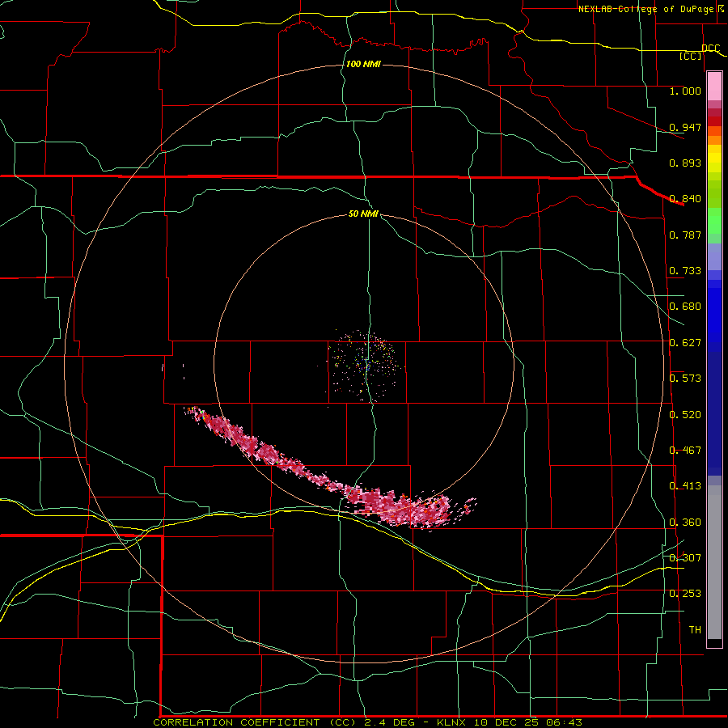Select the 1.000 scale value
The image size is (728, 728).
point(685,91)
